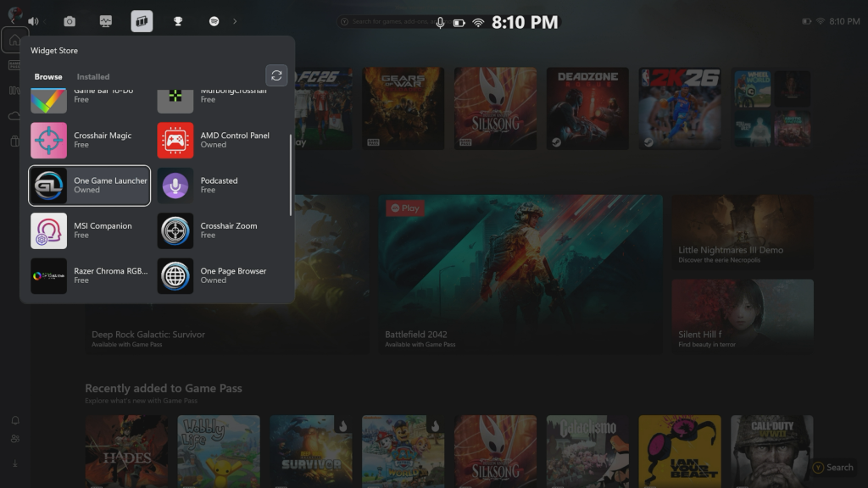
Task: Open the Spotify widget
Action: pyautogui.click(x=214, y=21)
